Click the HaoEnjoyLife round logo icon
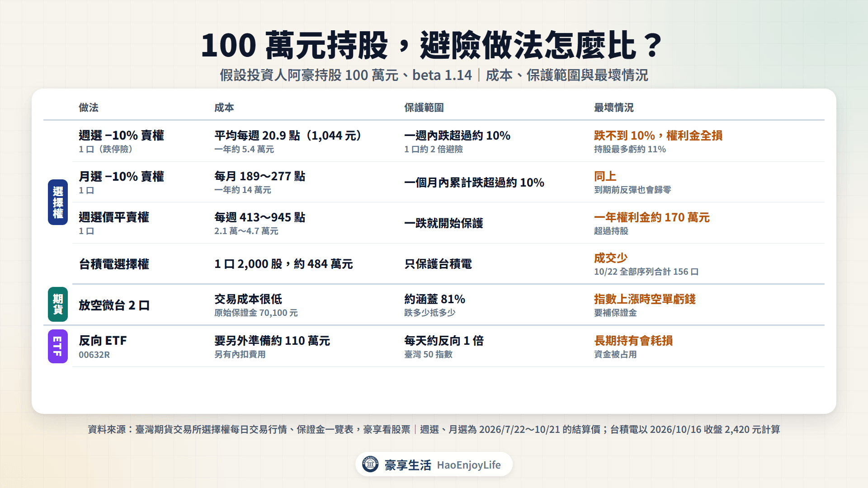The width and height of the screenshot is (868, 488). [370, 464]
